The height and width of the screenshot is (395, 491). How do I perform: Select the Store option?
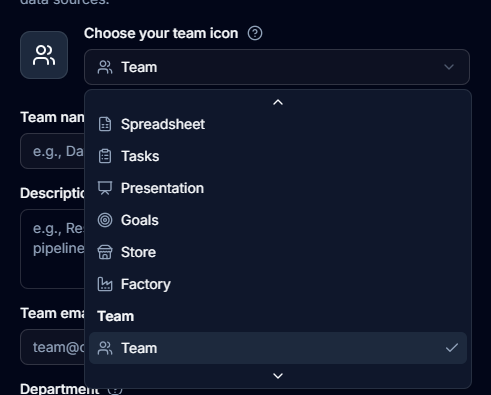[278, 252]
